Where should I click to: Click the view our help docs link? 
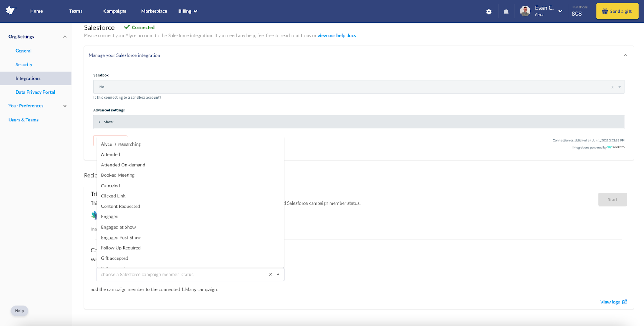point(336,35)
